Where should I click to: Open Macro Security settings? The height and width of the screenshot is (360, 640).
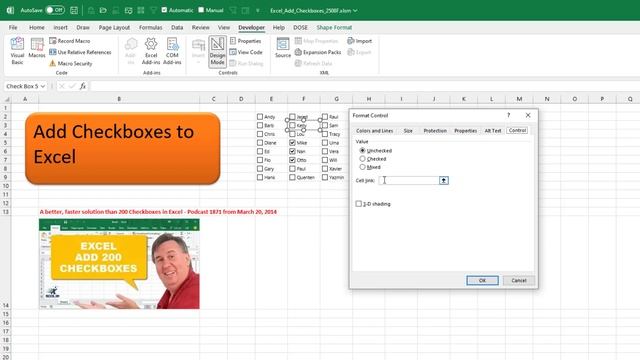[71, 64]
